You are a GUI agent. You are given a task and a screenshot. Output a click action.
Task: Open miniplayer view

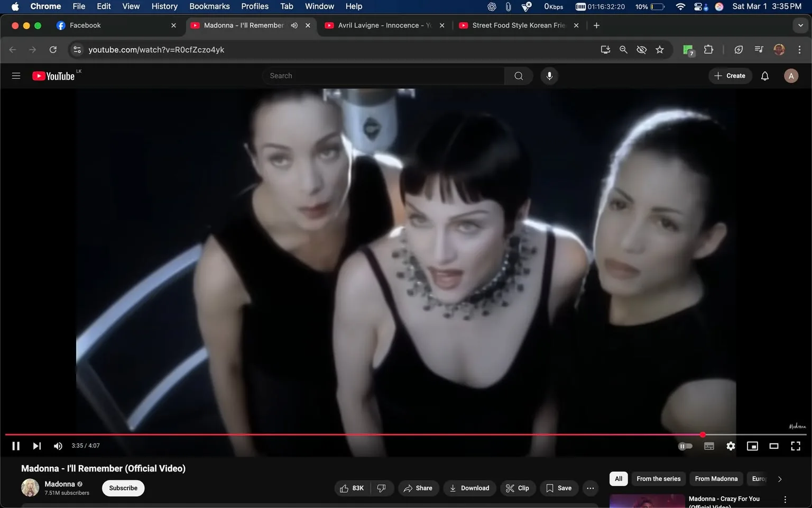(x=752, y=446)
